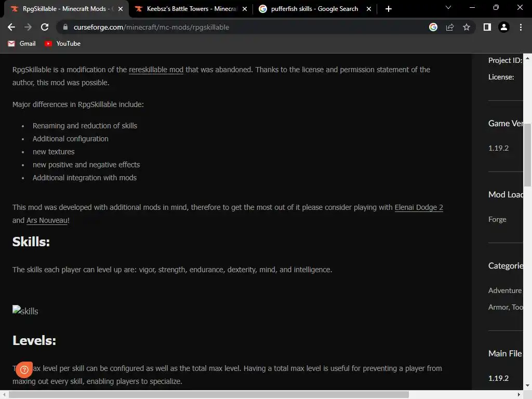Screen dimensions: 532x399
Task: Open the Gmail bookmark
Action: click(x=22, y=44)
